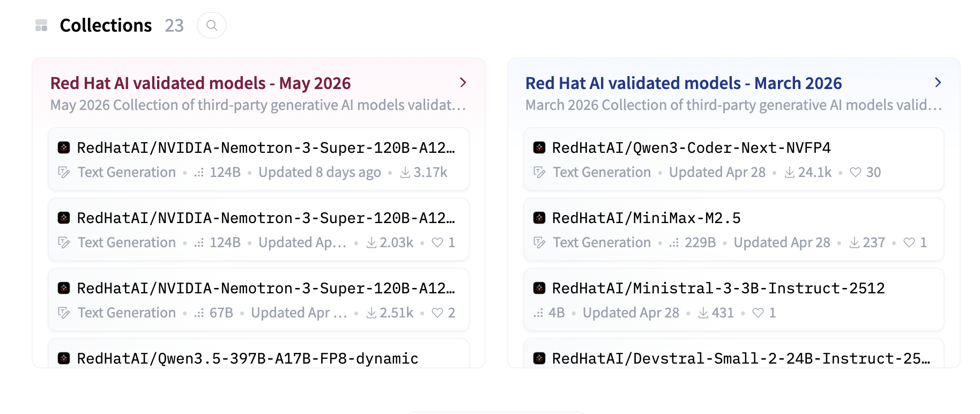
Task: Click the avatar icon beside Ministral-3-3B-Instruct-2512
Action: 539,288
